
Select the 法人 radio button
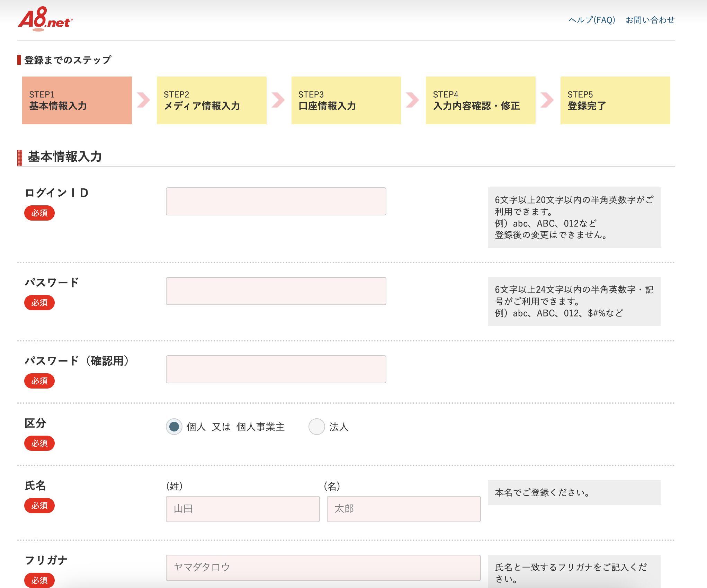pos(316,427)
